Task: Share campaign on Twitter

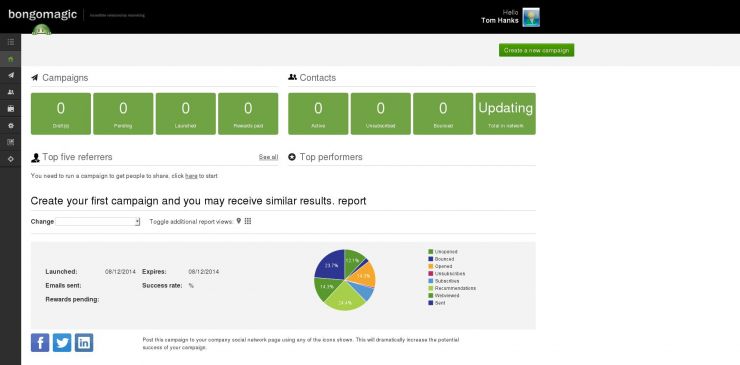Action: point(62,343)
